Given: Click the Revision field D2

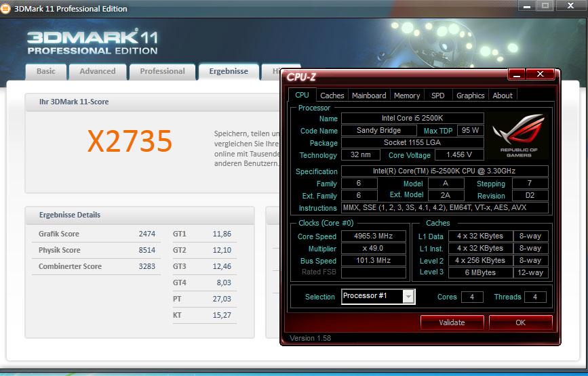Looking at the screenshot, I should 530,195.
